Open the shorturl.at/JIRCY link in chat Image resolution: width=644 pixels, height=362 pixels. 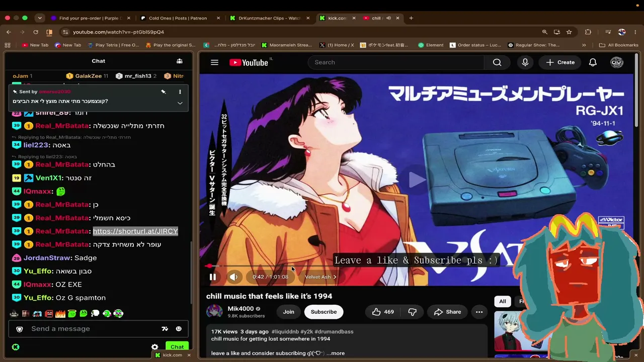[x=135, y=231]
